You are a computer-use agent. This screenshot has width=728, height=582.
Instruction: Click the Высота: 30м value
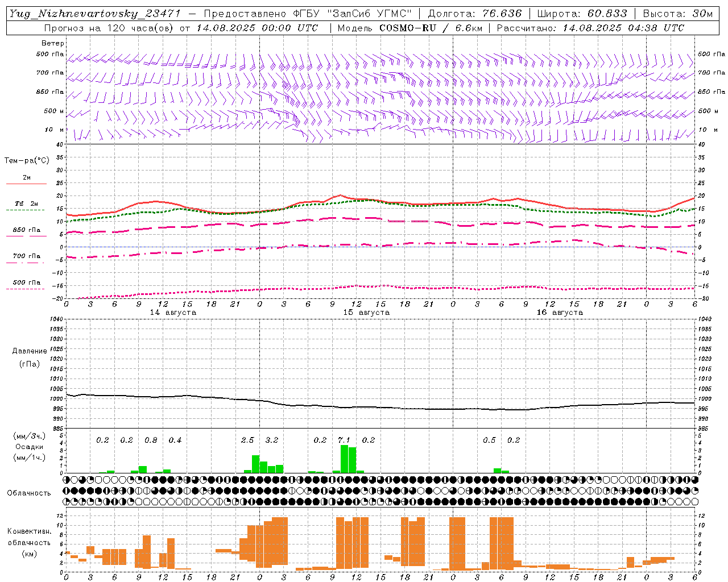coord(677,14)
